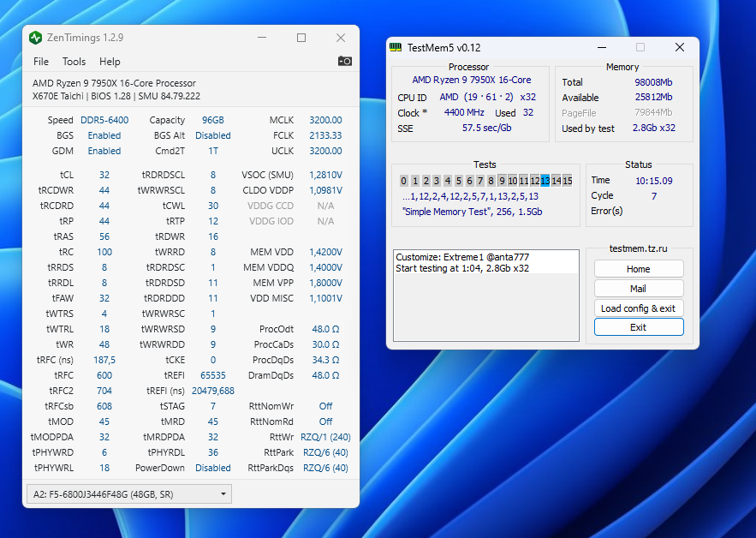Click the Total memory 98008Mb value
Viewport: 756px width, 538px height.
click(653, 82)
